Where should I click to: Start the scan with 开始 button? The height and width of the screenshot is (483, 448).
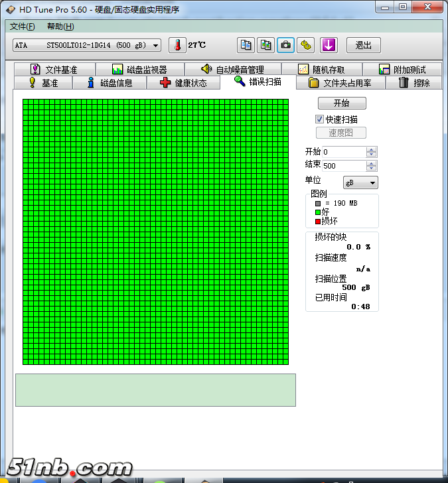[x=342, y=103]
